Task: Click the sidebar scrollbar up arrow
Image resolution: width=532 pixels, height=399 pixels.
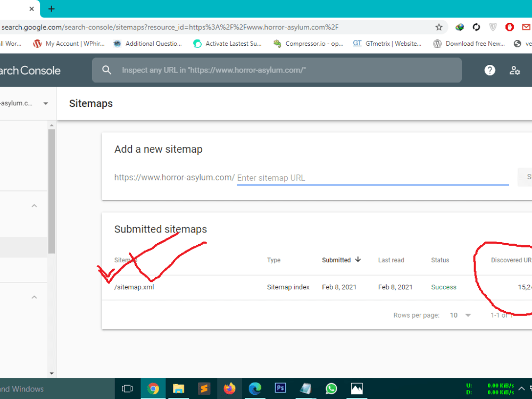Action: [52, 126]
